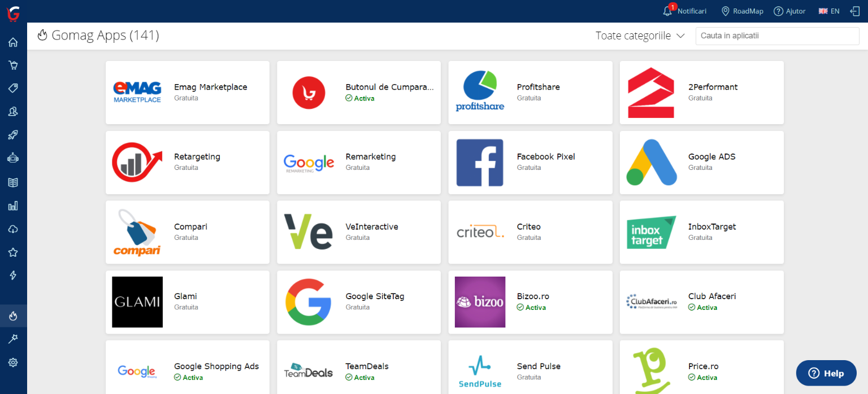This screenshot has height=394, width=868.
Task: Click the cloud download icon in sidebar
Action: 13,229
